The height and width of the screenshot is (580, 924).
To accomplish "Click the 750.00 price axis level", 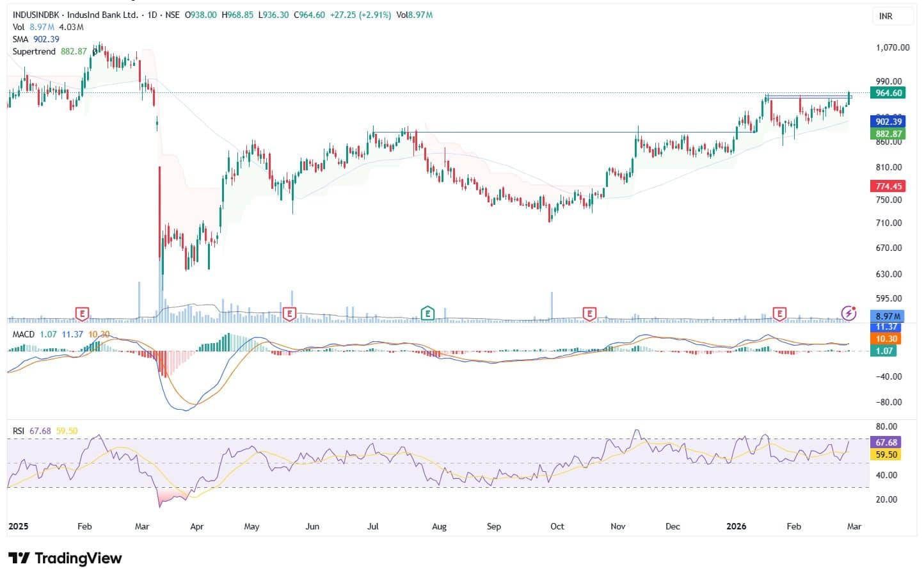I will 889,200.
